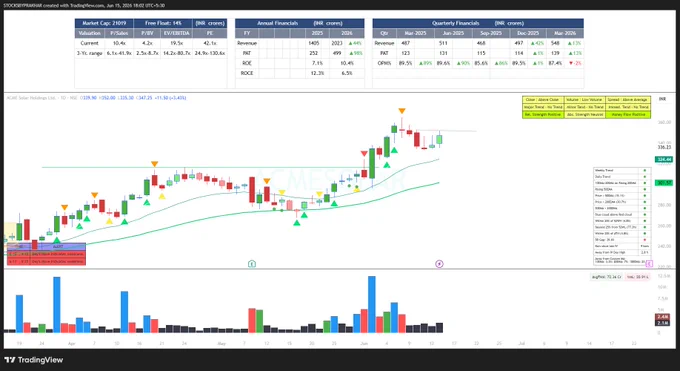The image size is (680, 371).
Task: Click the purple collapse arrow below the checklist
Action: point(649,263)
